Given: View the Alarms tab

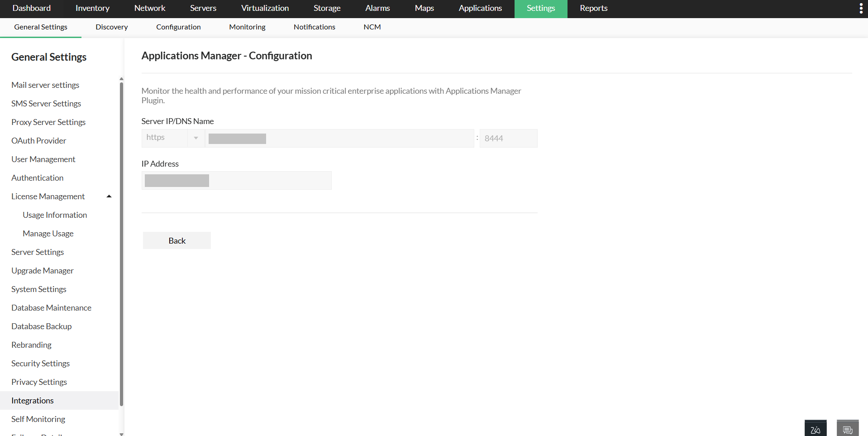Looking at the screenshot, I should point(377,8).
